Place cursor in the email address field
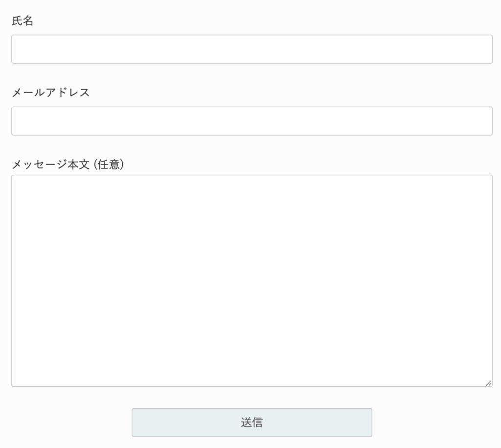 pos(252,121)
